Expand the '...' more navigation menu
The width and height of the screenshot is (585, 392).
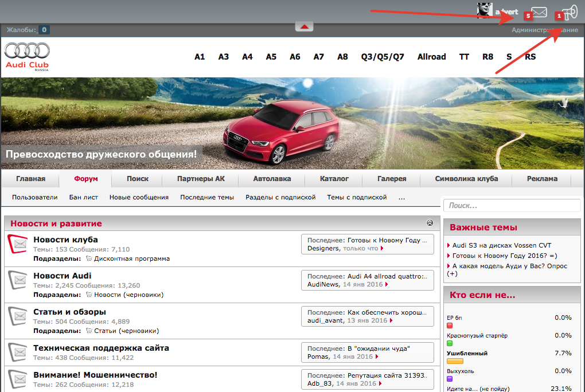coord(401,197)
